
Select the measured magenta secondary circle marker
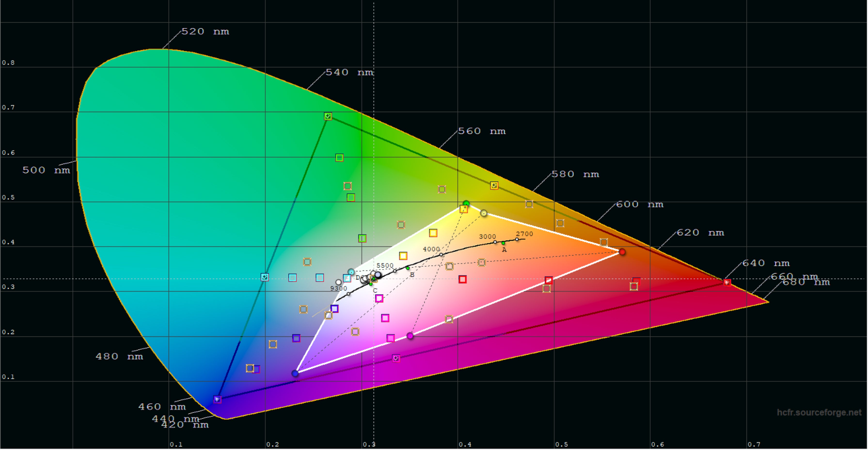coord(410,336)
